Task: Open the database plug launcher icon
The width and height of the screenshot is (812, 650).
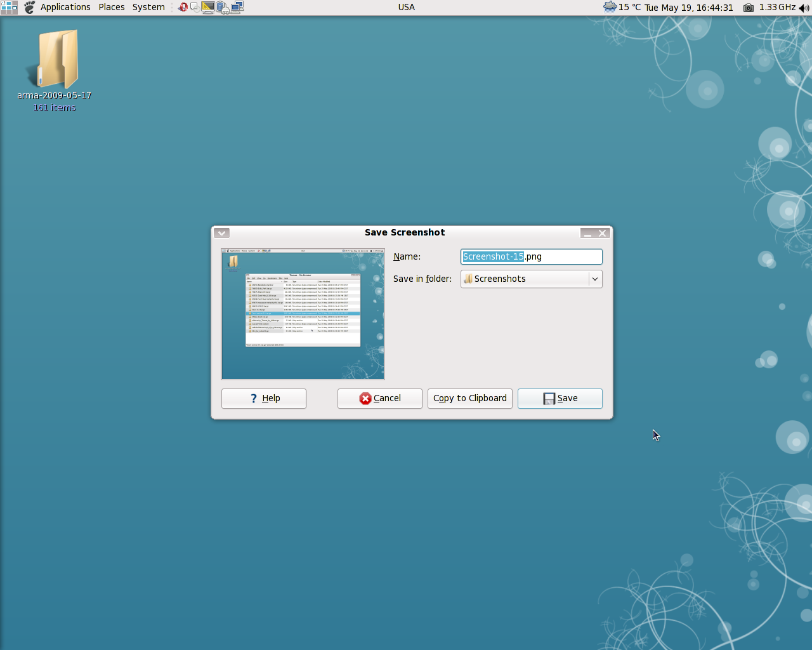Action: 222,7
